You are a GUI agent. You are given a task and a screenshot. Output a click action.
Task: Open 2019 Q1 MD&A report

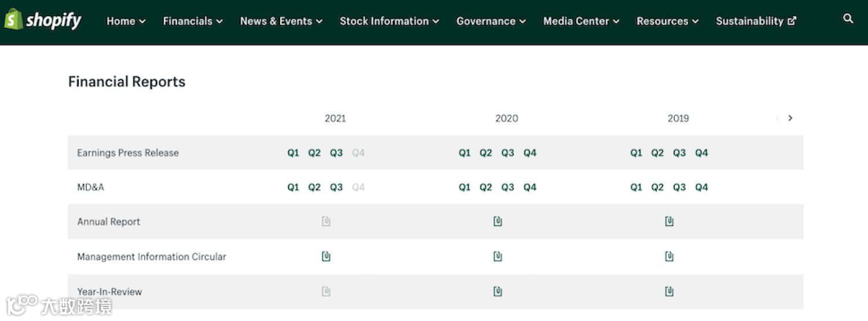tap(637, 187)
